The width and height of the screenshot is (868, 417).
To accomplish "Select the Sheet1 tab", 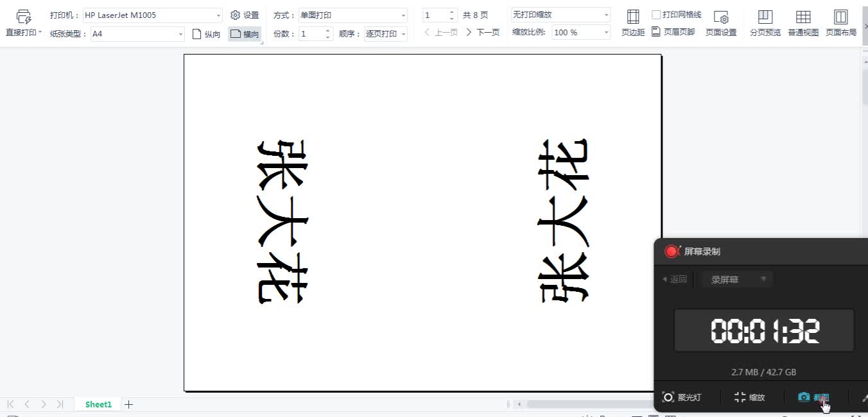I will click(x=98, y=404).
